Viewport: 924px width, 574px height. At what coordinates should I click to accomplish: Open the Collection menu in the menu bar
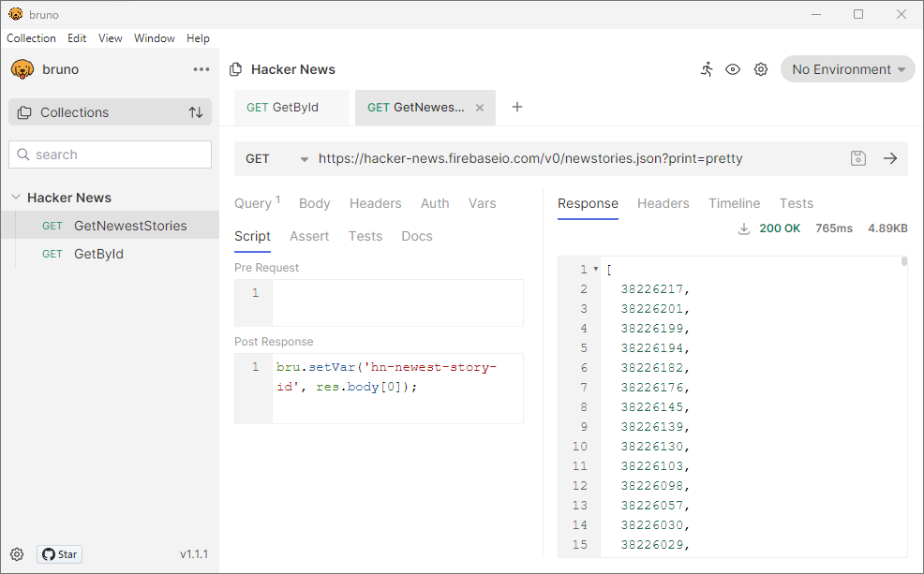pos(31,38)
